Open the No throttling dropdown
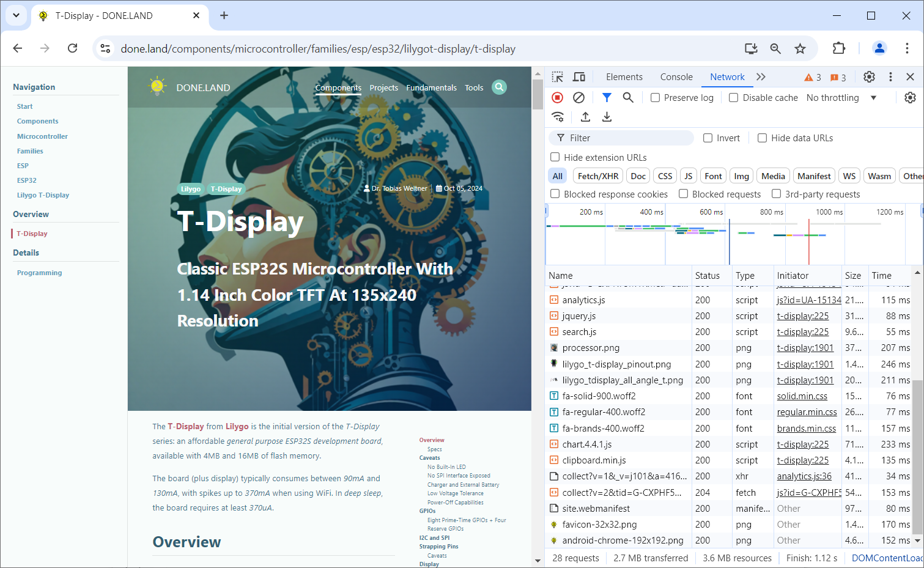924x568 pixels. point(841,98)
